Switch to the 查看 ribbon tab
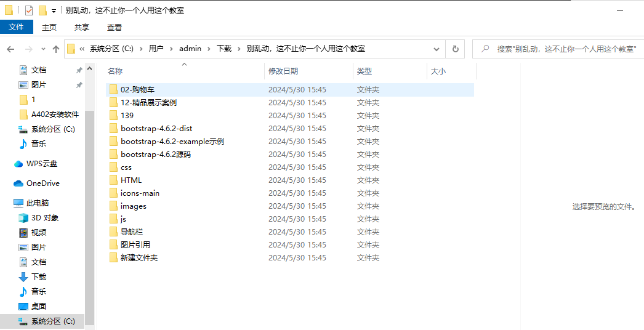The image size is (644, 330). click(115, 28)
